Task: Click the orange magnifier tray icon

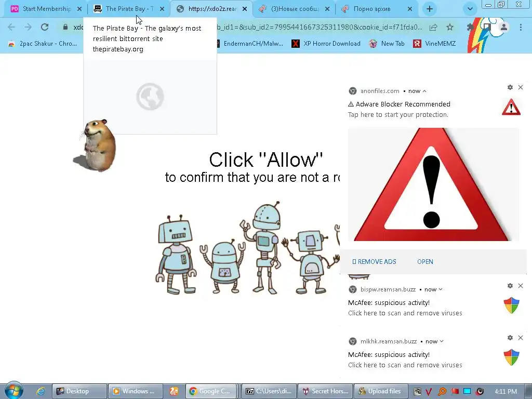Action: (442, 392)
